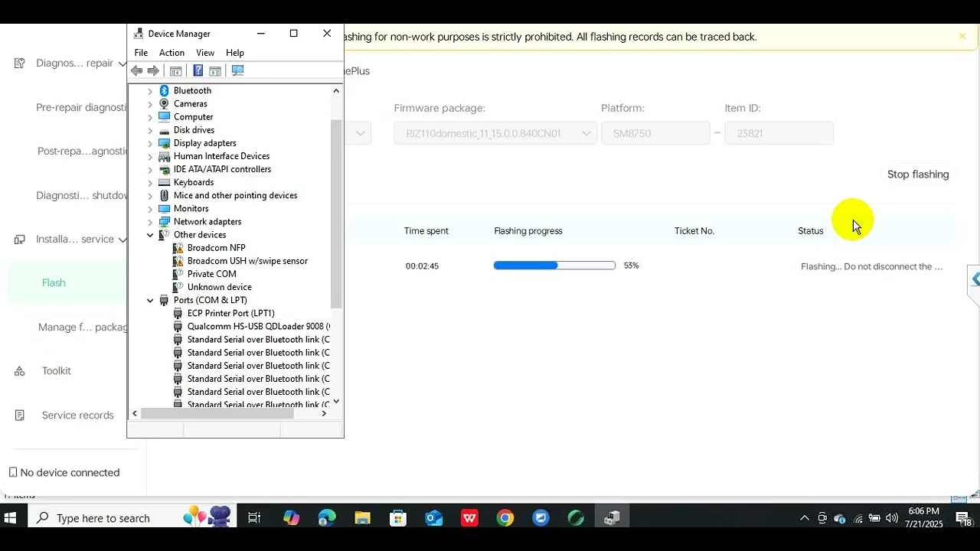Viewport: 980px width, 551px height.
Task: Open WPS Office from taskbar
Action: 469,518
